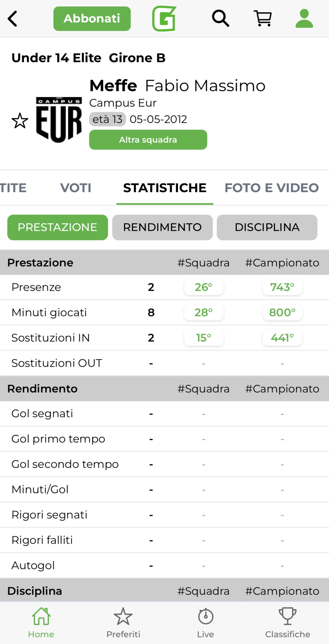Switch to the FOTO E VIDEO tab
Image resolution: width=329 pixels, height=644 pixels.
pos(272,188)
